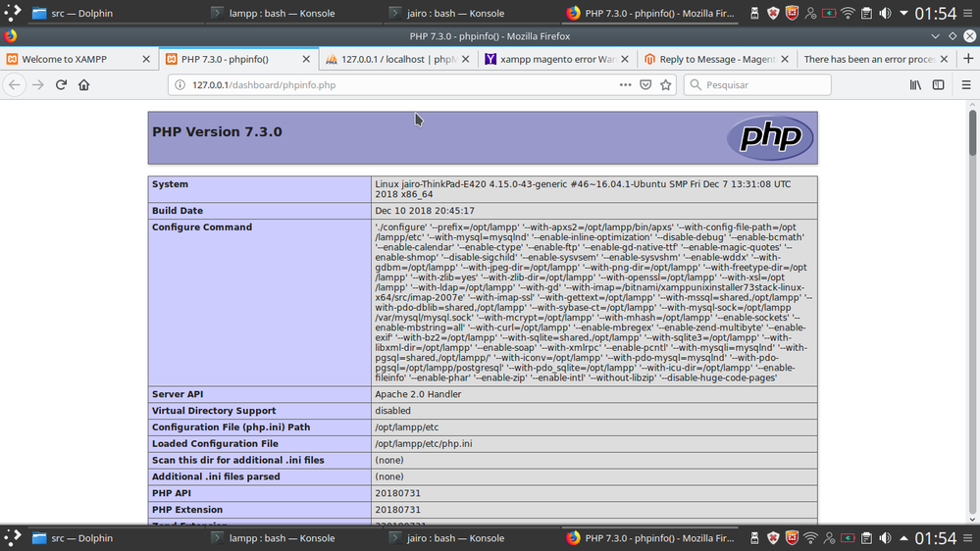Expand hidden system tray icons in top panel
Screen dimensions: 980x551
click(x=903, y=14)
